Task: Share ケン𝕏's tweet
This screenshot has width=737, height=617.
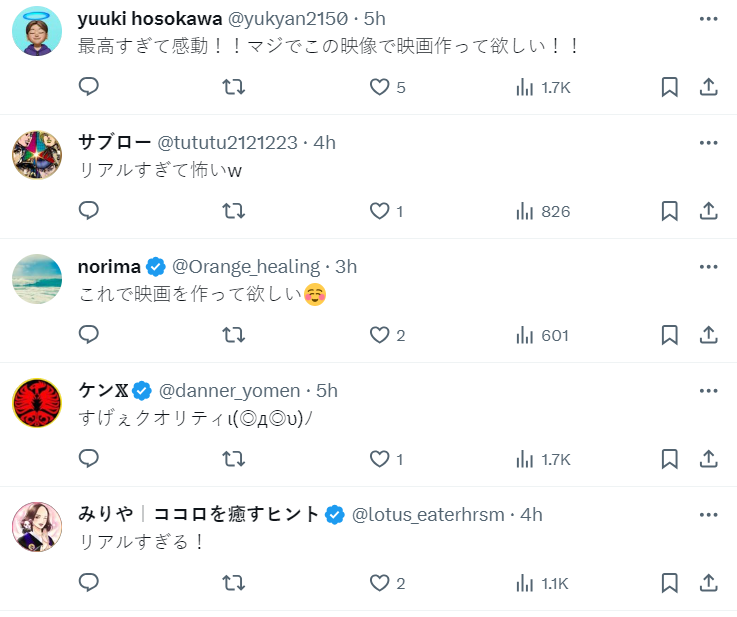Action: [x=708, y=459]
